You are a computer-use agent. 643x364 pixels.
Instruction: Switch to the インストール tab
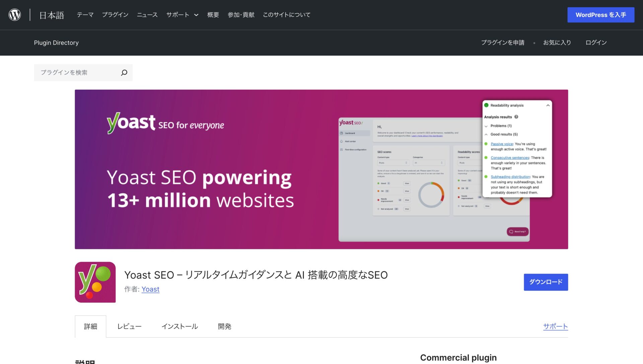pos(180,326)
